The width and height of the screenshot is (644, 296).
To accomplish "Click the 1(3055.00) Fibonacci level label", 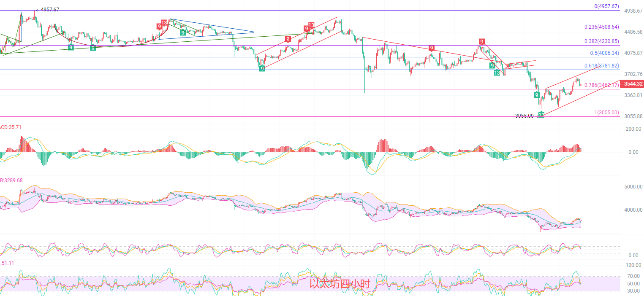I will pos(606,113).
